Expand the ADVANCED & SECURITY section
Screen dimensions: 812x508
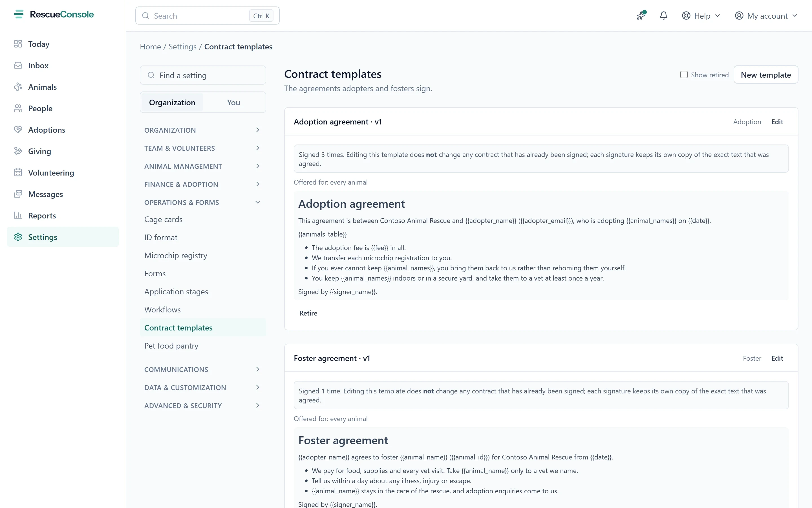click(x=203, y=406)
